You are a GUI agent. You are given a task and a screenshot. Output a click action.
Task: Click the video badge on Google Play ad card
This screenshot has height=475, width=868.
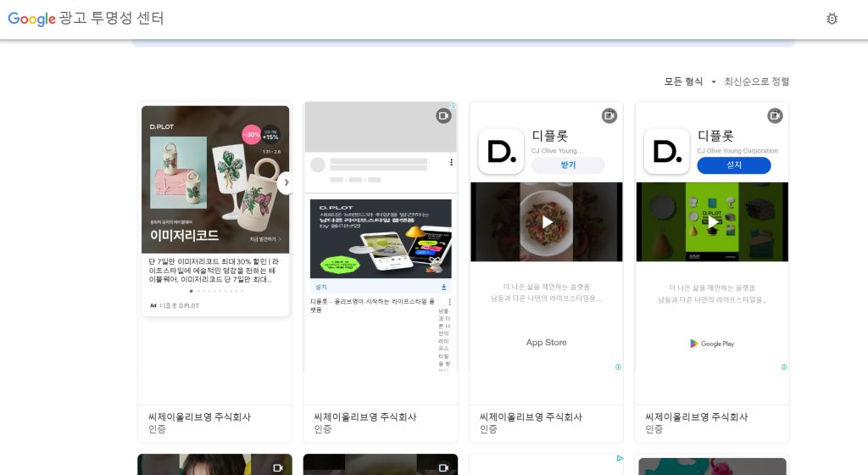775,115
